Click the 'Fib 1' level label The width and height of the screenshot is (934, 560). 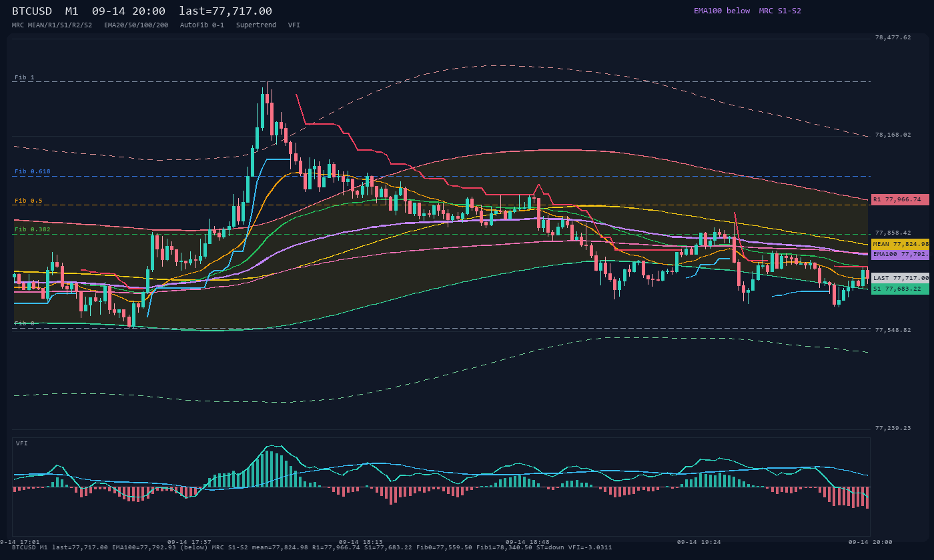click(25, 77)
